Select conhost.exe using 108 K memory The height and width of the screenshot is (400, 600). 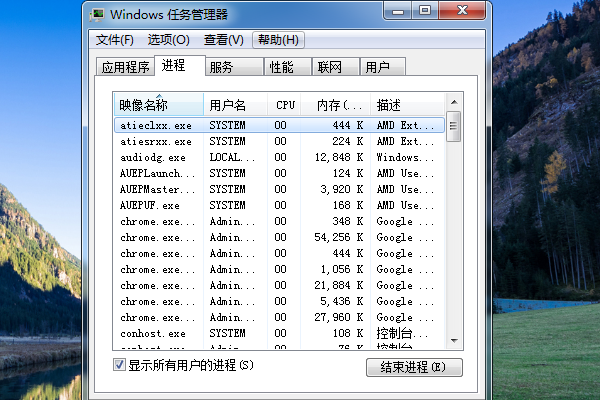(x=279, y=333)
